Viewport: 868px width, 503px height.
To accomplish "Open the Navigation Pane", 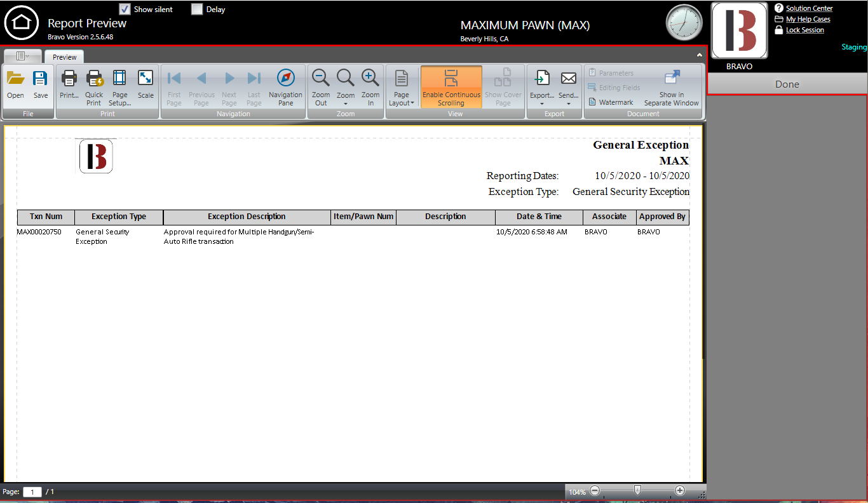I will coord(286,88).
